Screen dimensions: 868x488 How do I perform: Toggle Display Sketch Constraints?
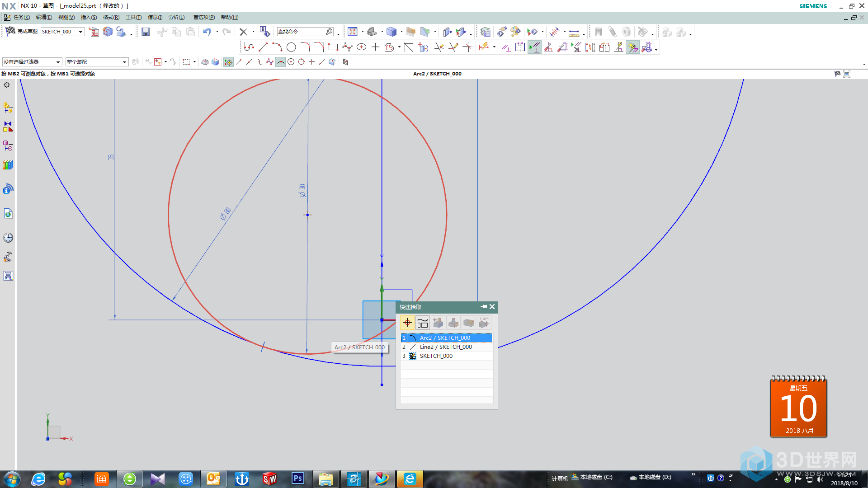tap(534, 47)
